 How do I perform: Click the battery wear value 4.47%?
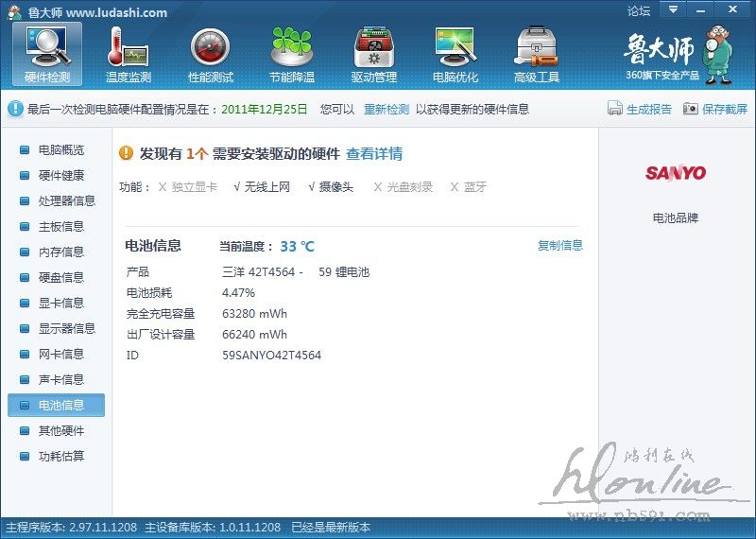[x=239, y=293]
